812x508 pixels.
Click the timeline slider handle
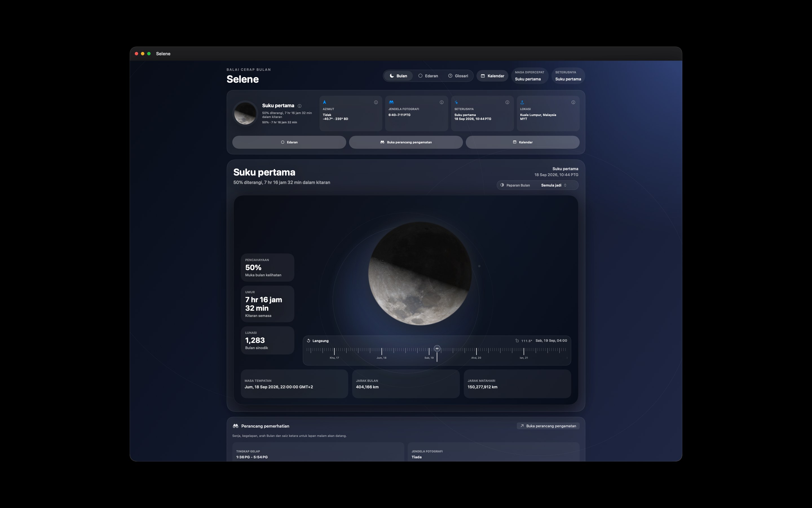pos(437,349)
